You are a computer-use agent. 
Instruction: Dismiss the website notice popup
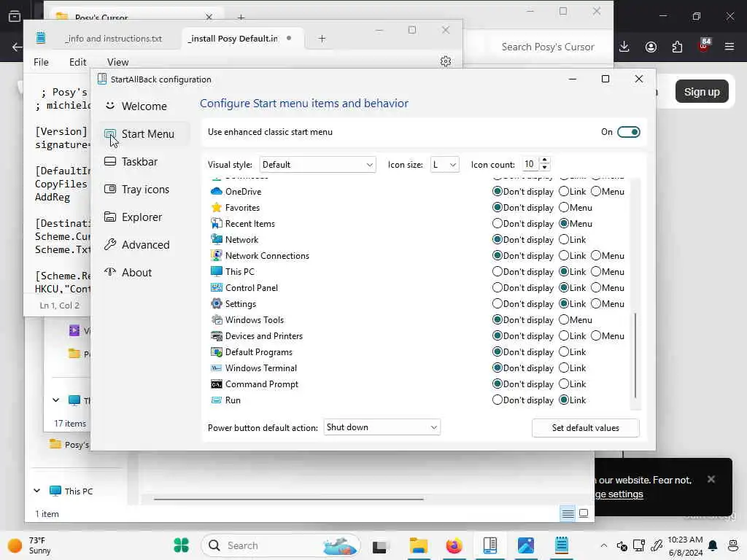point(711,479)
